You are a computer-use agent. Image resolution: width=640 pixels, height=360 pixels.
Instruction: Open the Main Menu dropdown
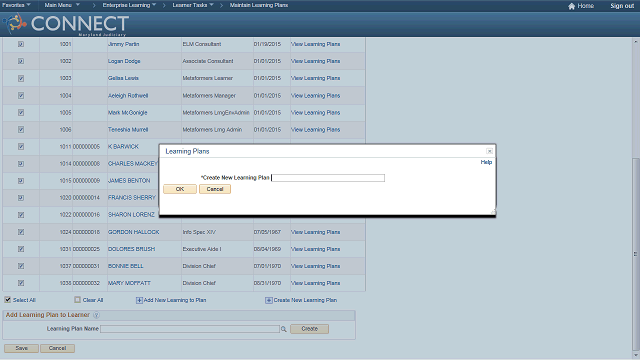coord(62,5)
